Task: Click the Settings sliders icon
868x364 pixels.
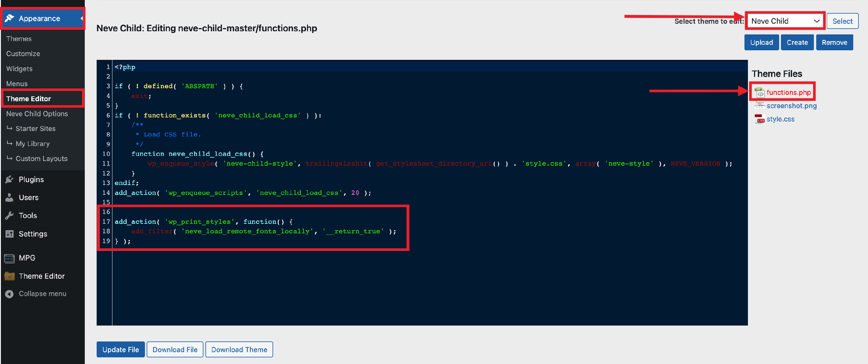Action: coord(10,234)
